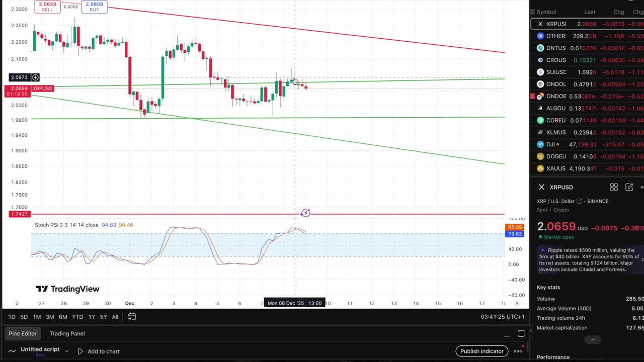Image resolution: width=644 pixels, height=362 pixels.
Task: Switch to the Trading Panel tab
Action: pos(67,333)
